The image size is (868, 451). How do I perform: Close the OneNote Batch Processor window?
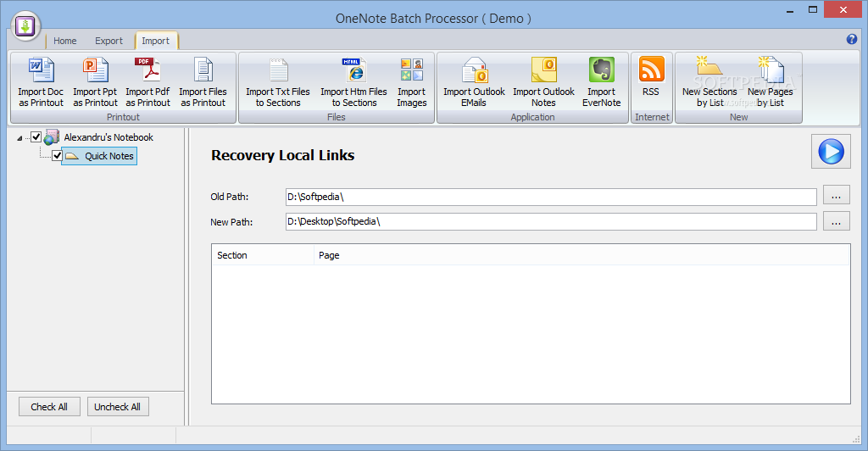[843, 10]
